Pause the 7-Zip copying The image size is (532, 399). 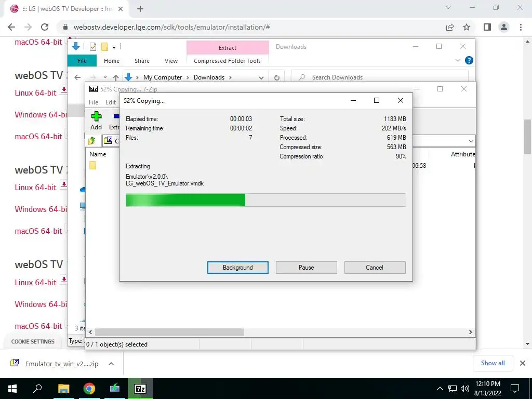point(306,268)
